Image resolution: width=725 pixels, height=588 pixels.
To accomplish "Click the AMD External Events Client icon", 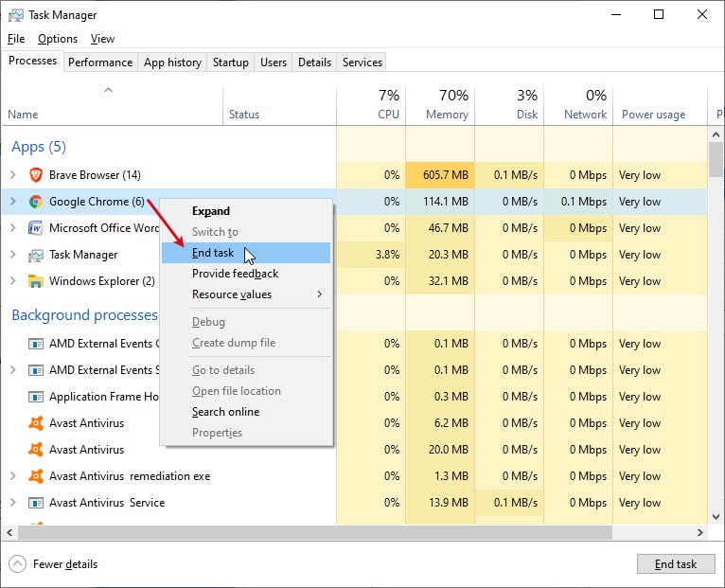I will coord(36,344).
